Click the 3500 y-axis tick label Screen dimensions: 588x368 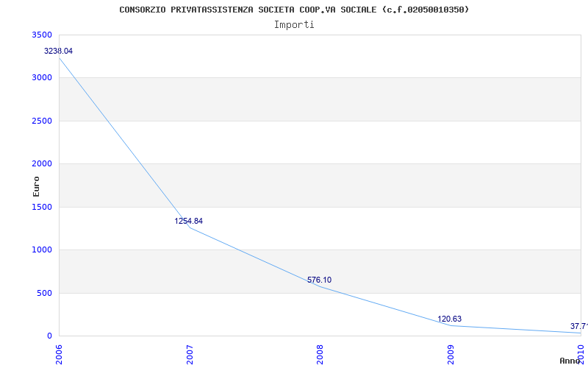[43, 35]
